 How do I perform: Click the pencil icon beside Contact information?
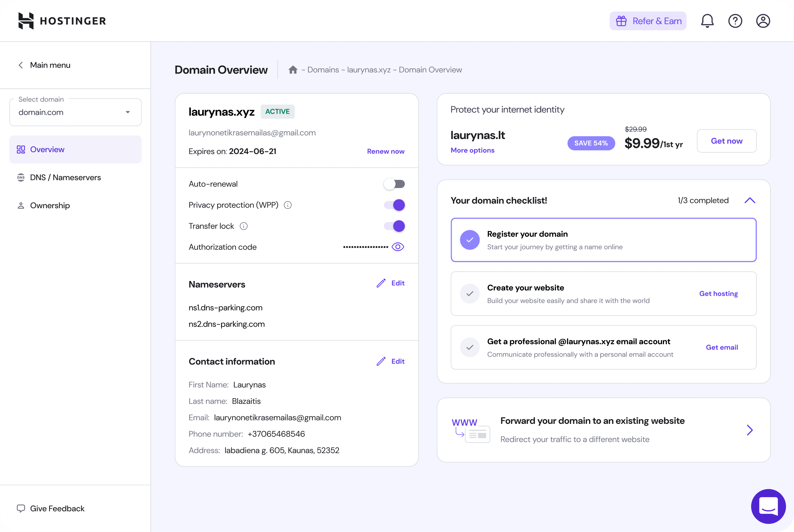[381, 361]
